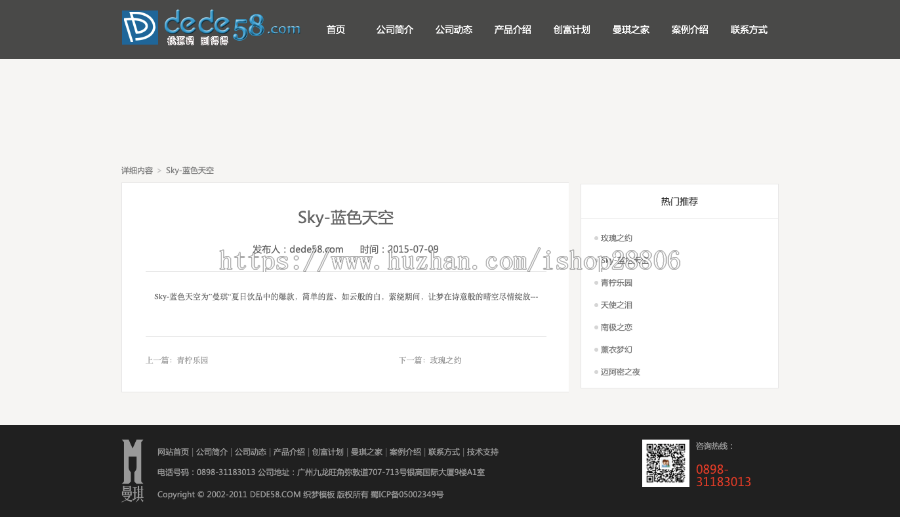Click the 详细内容 breadcrumb link
This screenshot has width=900, height=517.
[137, 170]
